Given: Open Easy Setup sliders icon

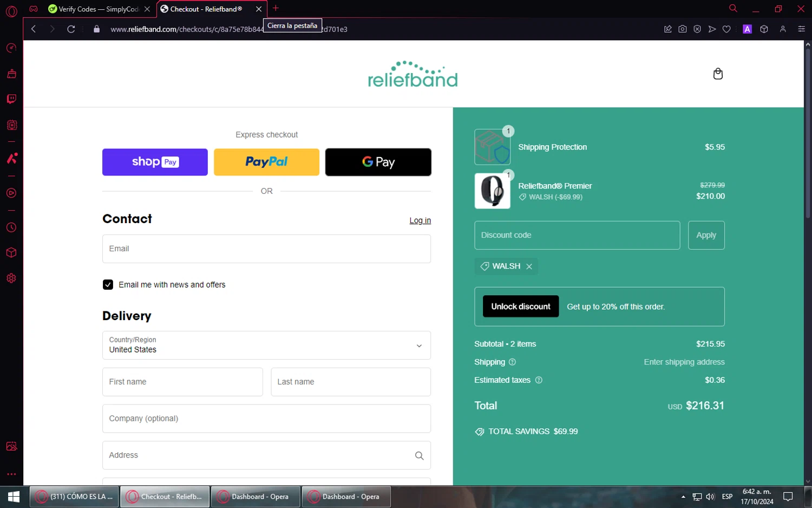Looking at the screenshot, I should (x=802, y=29).
